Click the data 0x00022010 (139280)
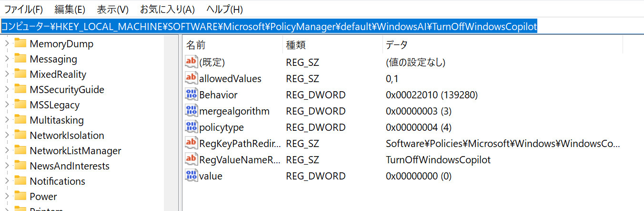The width and height of the screenshot is (644, 211). point(432,95)
